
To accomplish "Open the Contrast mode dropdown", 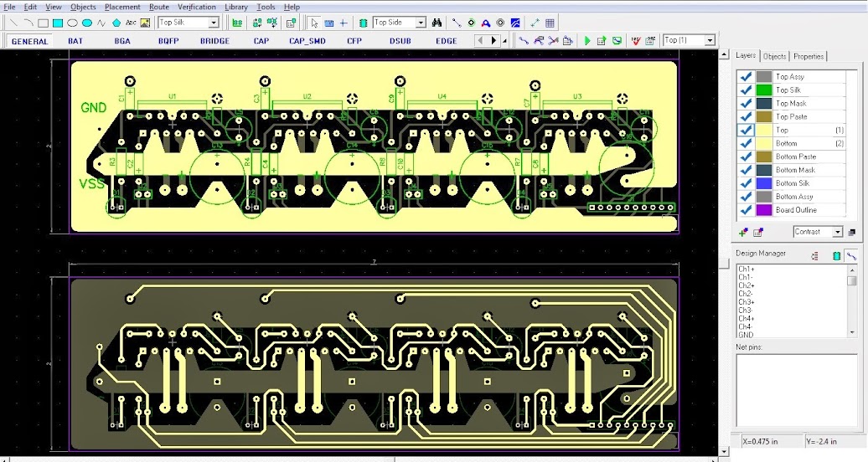I will coord(837,232).
